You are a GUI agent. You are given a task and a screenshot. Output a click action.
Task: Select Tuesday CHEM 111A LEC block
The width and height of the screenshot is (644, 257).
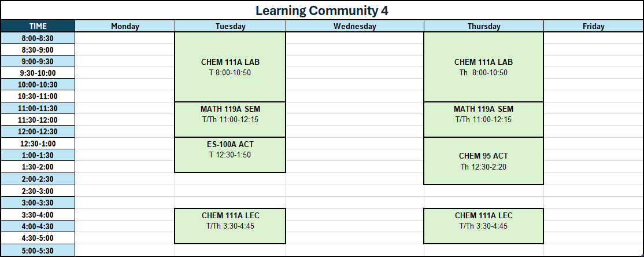[231, 226]
